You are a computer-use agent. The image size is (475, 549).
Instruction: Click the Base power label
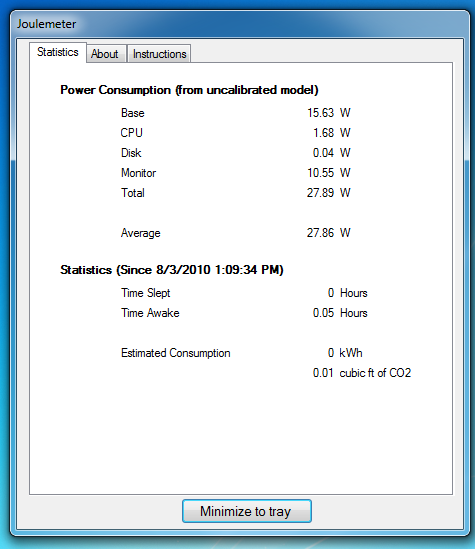click(x=133, y=113)
